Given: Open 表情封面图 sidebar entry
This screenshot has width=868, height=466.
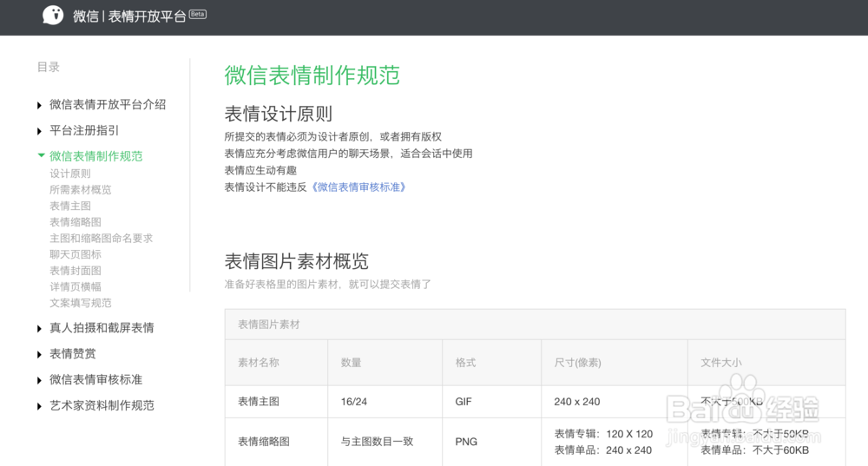Looking at the screenshot, I should click(76, 271).
